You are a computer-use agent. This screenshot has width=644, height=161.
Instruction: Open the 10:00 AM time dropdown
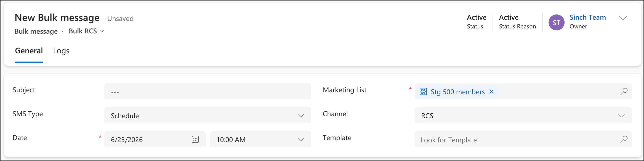[x=260, y=139]
